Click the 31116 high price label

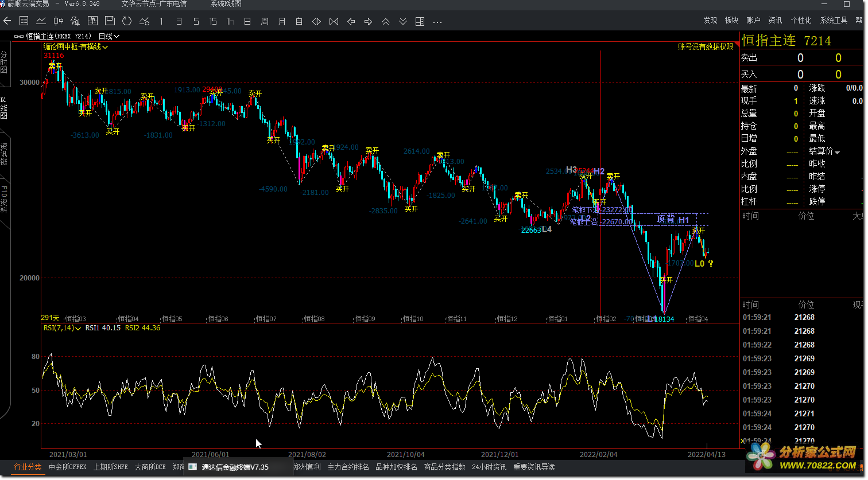click(54, 56)
